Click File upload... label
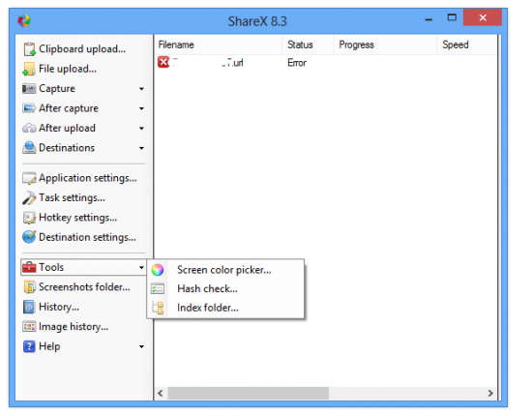The width and height of the screenshot is (532, 416). tap(68, 69)
